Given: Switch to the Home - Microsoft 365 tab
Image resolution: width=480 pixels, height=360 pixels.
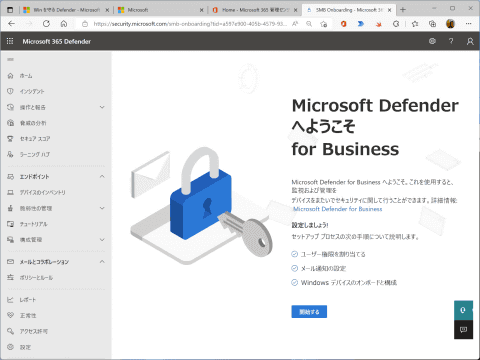Looking at the screenshot, I should tap(255, 10).
